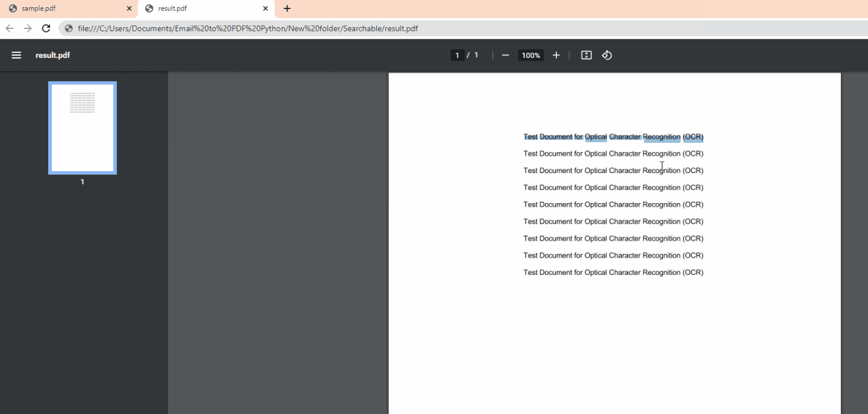Open a new browser tab
The width and height of the screenshot is (868, 414).
[x=286, y=8]
